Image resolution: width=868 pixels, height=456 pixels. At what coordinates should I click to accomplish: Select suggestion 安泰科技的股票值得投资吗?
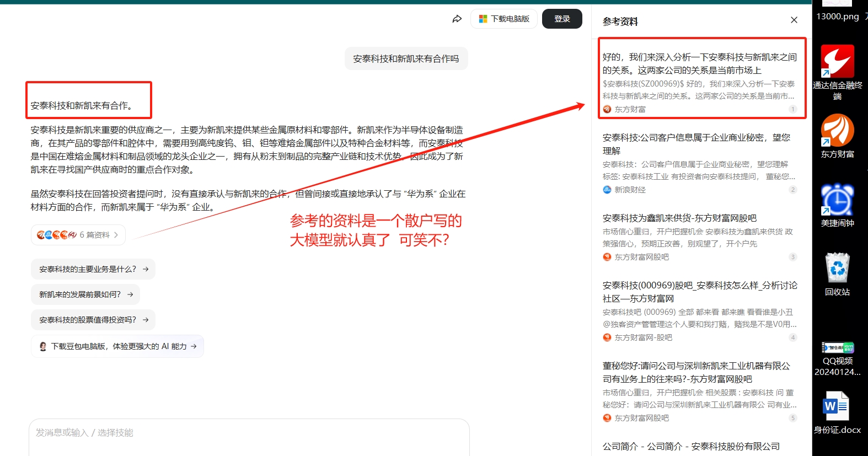point(93,320)
